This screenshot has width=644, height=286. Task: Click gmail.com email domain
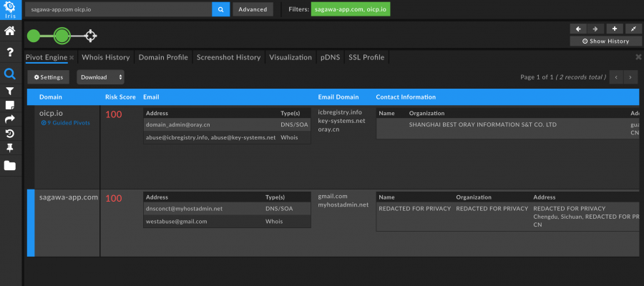[x=333, y=196]
